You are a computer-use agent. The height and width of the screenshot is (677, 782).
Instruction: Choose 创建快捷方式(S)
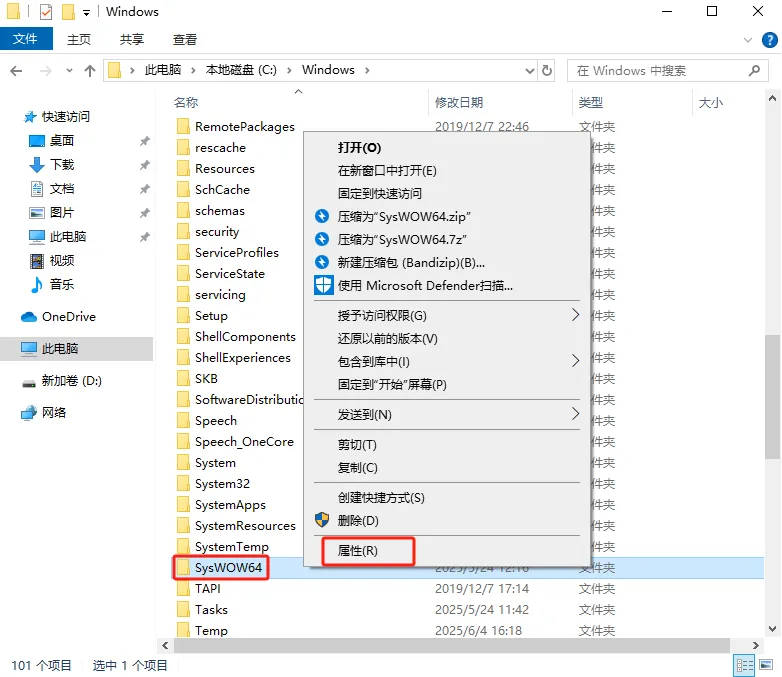[446, 497]
